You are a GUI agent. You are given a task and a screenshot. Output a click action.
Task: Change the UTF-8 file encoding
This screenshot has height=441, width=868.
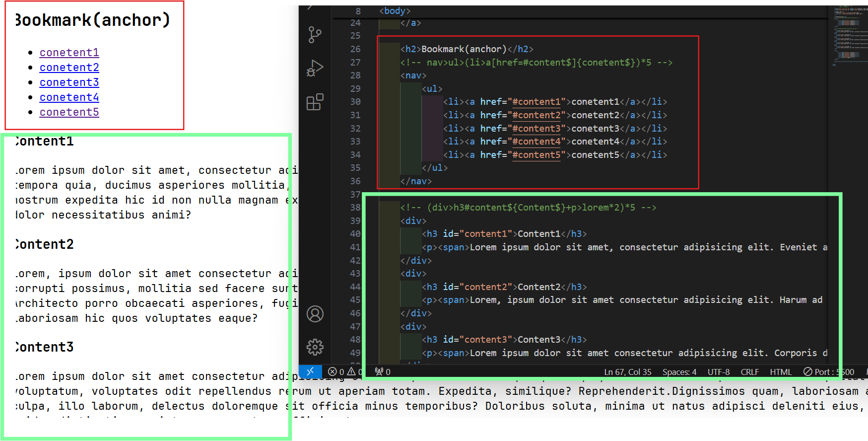[x=719, y=371]
